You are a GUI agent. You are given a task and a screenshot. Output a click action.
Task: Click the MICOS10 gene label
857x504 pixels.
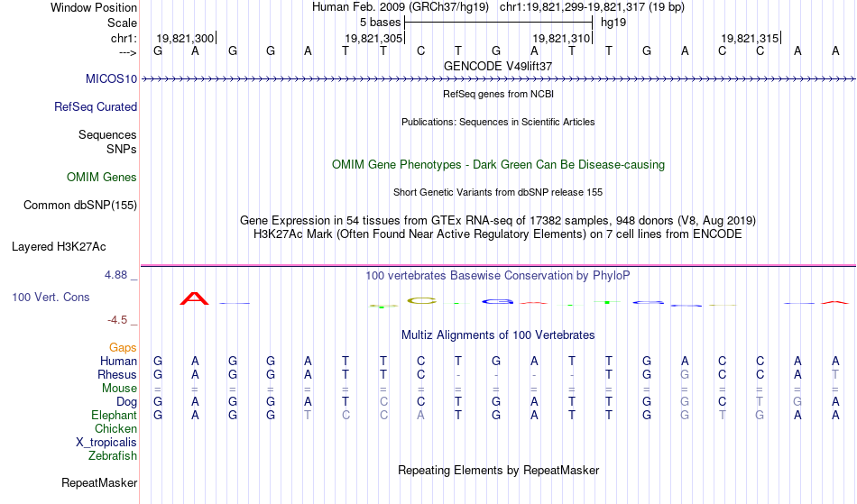point(111,78)
